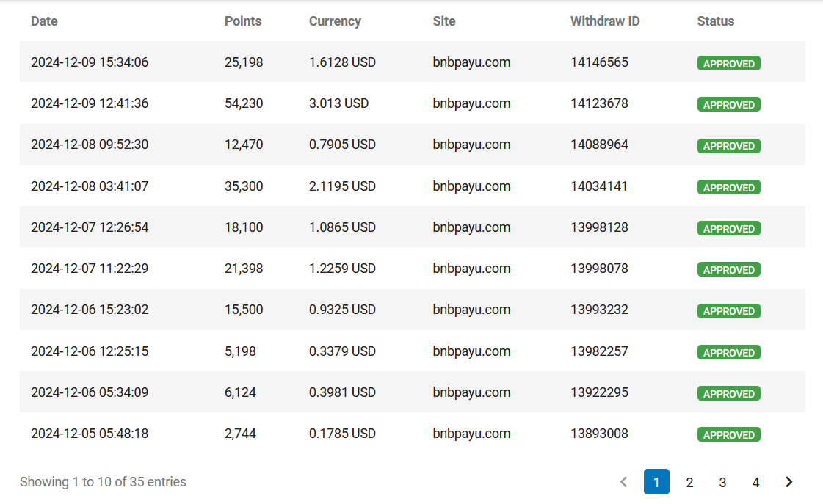Screen dimensions: 823x504
Task: Click the APPROVED badge for withdraw 14034141
Action: click(x=728, y=187)
